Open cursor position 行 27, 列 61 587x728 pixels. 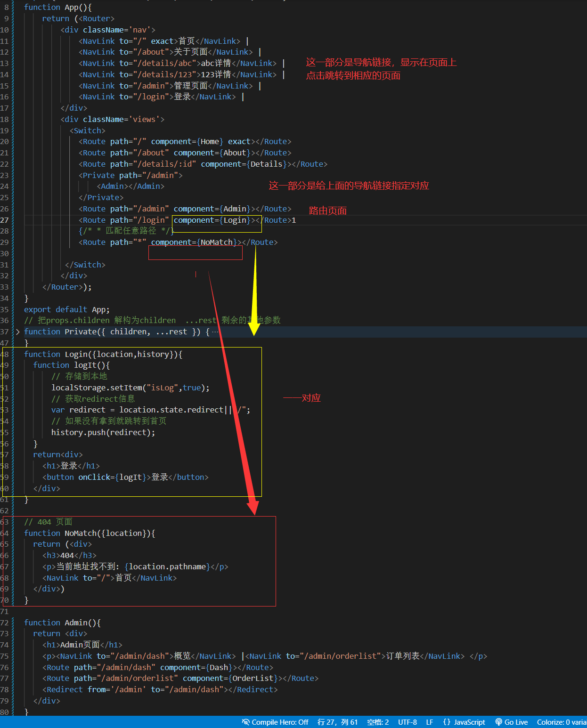tap(337, 722)
